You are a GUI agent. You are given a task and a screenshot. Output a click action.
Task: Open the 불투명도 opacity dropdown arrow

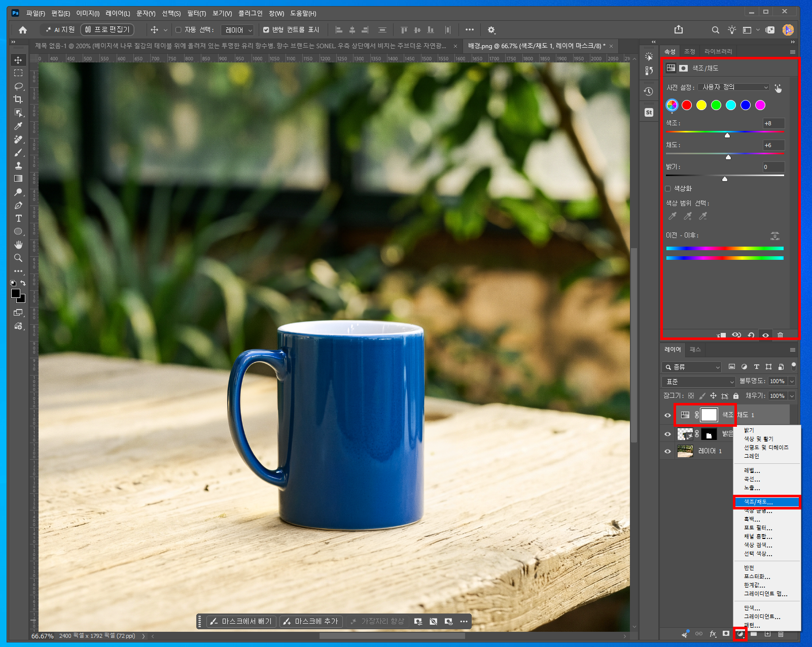pyautogui.click(x=792, y=381)
